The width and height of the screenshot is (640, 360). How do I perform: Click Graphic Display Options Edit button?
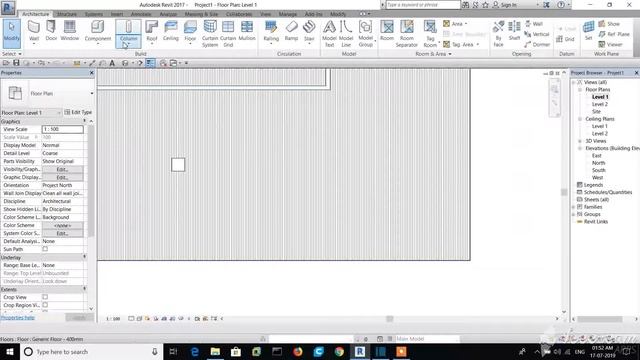click(x=62, y=178)
